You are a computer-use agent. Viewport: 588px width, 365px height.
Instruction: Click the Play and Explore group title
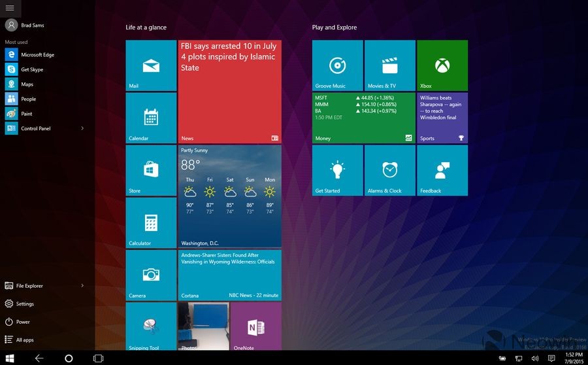click(x=334, y=27)
